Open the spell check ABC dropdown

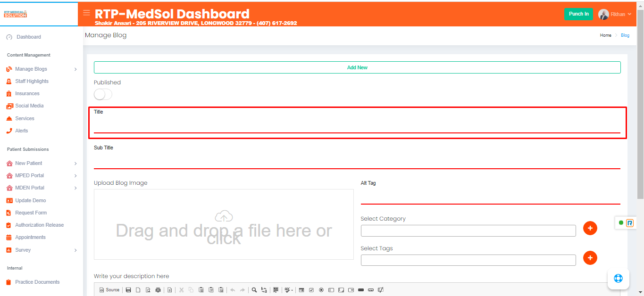289,290
